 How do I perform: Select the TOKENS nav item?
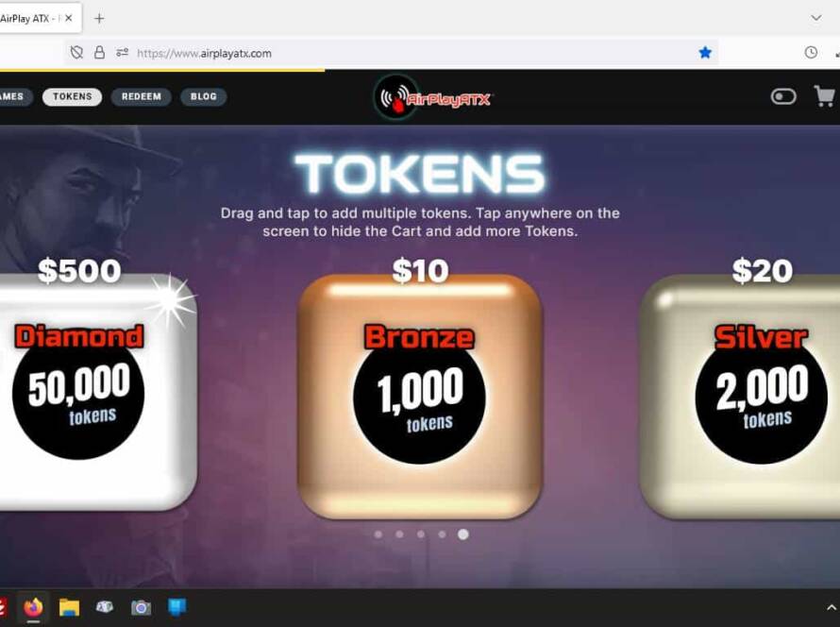[x=73, y=96]
